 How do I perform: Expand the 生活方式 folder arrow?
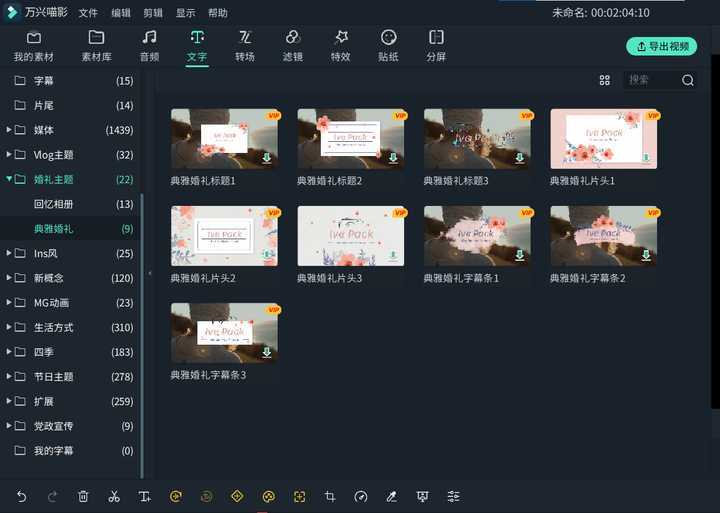(9, 327)
